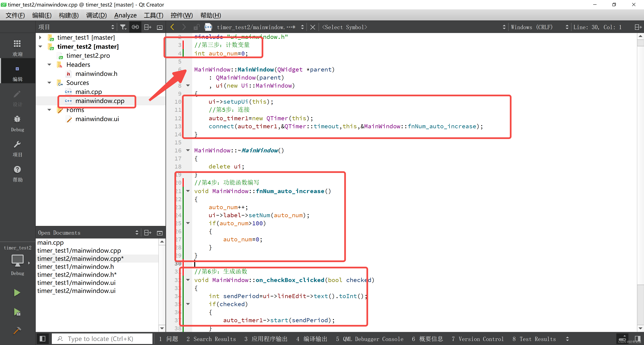Screen dimensions: 644x345
Task: Toggle file writable lock icon
Action: click(197, 27)
